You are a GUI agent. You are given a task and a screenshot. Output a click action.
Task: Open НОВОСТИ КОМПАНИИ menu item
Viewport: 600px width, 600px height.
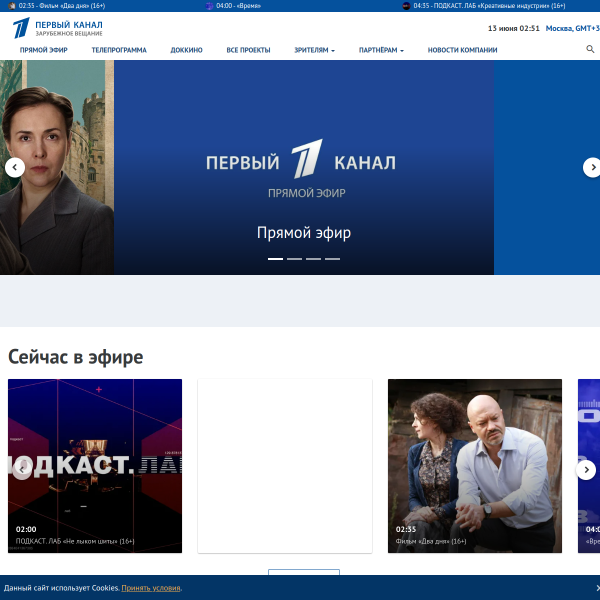462,50
